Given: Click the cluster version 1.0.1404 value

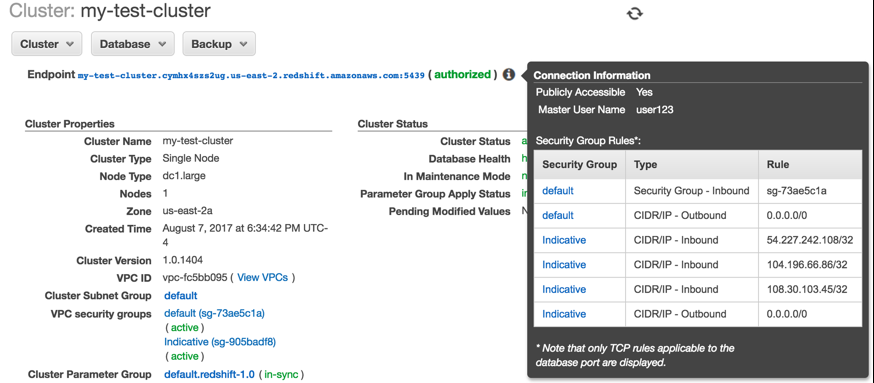Looking at the screenshot, I should 182,260.
